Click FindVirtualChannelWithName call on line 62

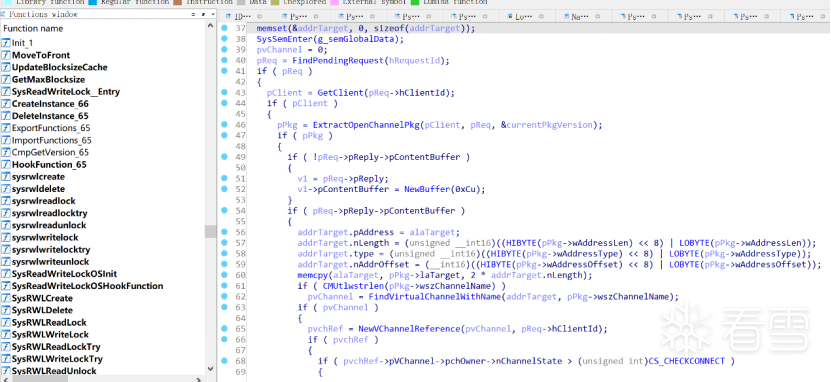435,296
